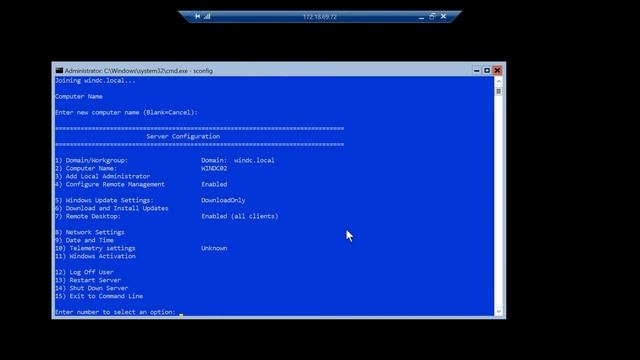Click option '6) Download and Install Updates'
Image resolution: width=640 pixels, height=360 pixels.
pyautogui.click(x=111, y=208)
